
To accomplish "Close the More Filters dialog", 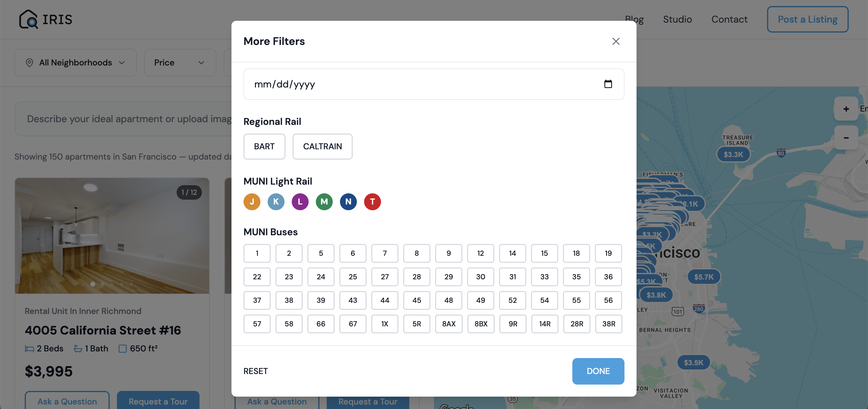I will tap(616, 41).
